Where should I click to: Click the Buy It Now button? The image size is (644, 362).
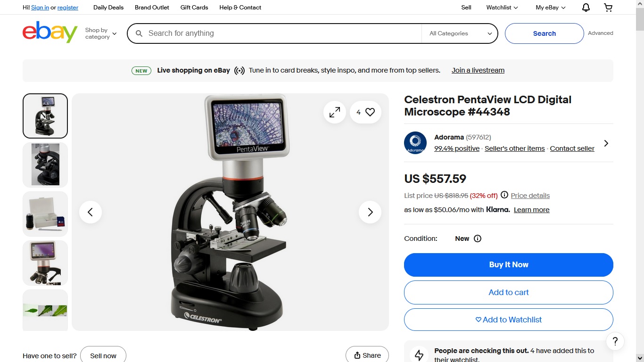click(509, 265)
